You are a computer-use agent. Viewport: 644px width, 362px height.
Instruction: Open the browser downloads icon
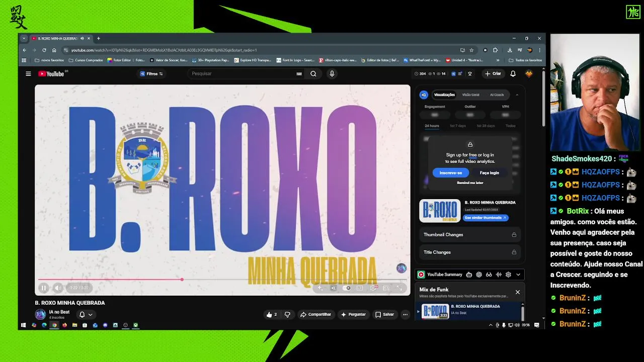click(x=510, y=50)
